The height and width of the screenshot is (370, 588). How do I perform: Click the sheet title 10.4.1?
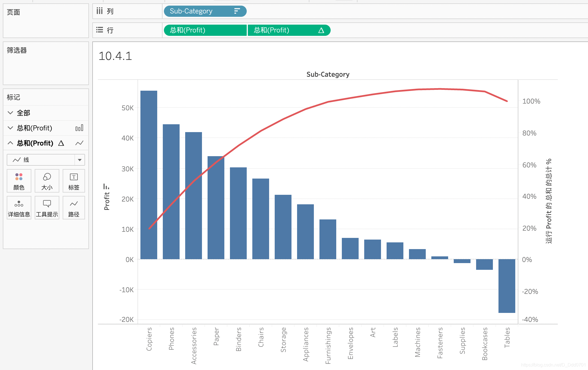click(x=115, y=56)
